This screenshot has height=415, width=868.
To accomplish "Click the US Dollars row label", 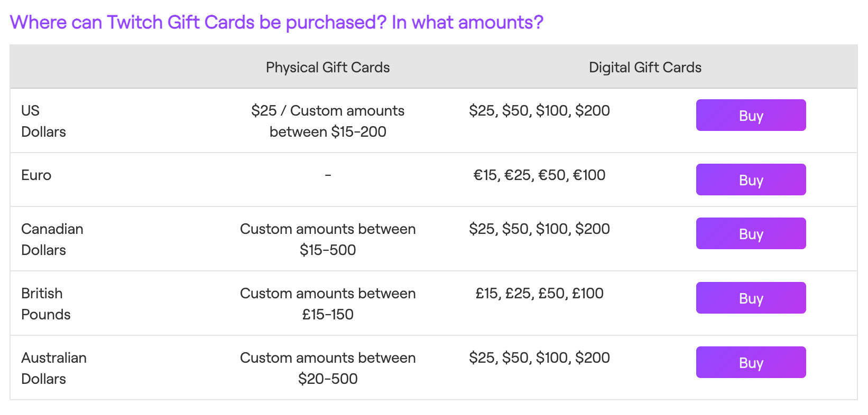I will [x=43, y=121].
